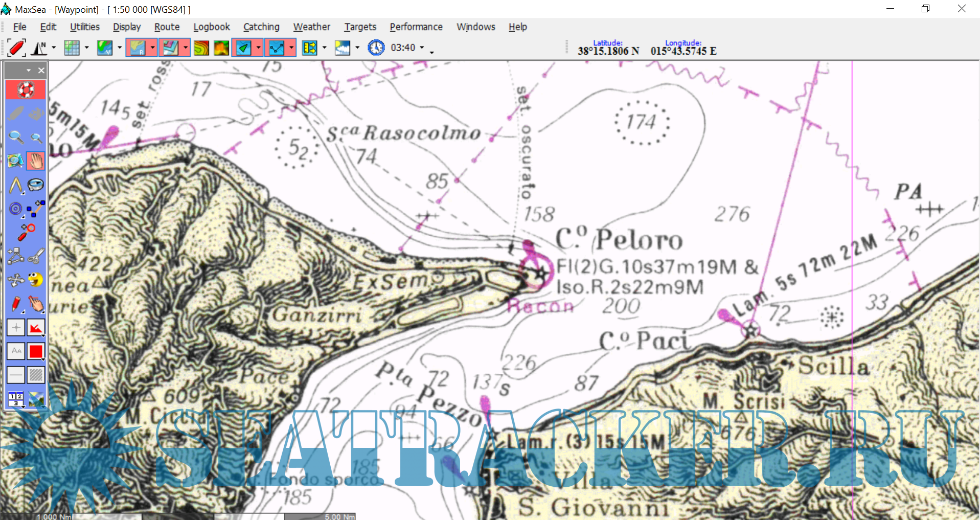Open the Weather menu

point(311,27)
